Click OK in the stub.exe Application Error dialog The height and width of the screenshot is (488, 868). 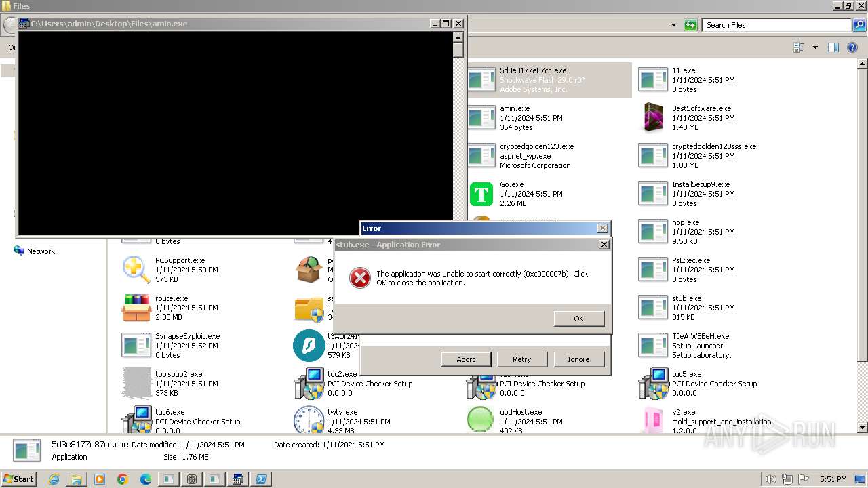tap(578, 319)
